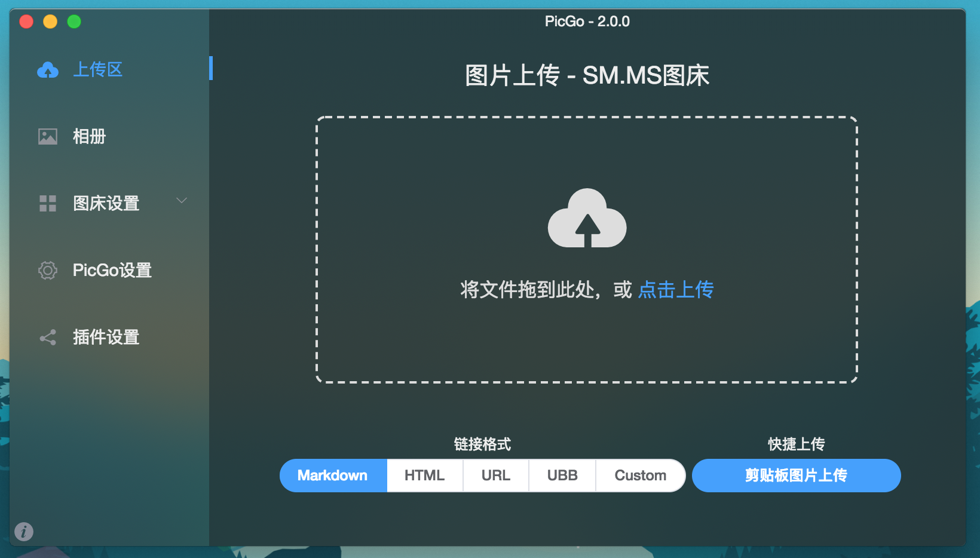Viewport: 980px width, 558px height.
Task: Choose URL link format
Action: coord(495,476)
